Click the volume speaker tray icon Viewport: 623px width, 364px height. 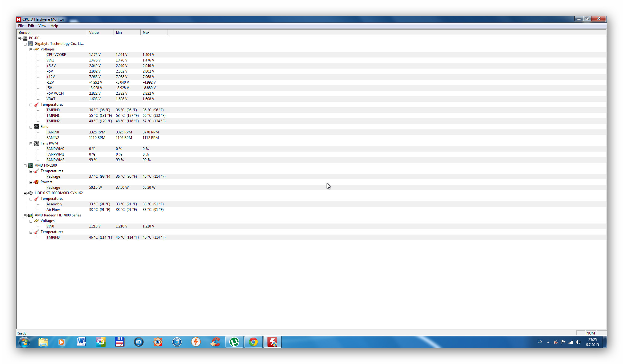[x=578, y=342]
